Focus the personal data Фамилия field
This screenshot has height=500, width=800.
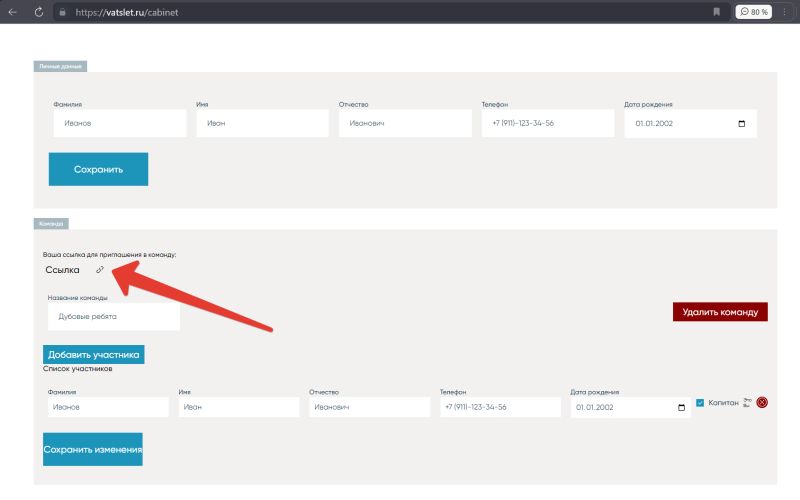(x=120, y=123)
